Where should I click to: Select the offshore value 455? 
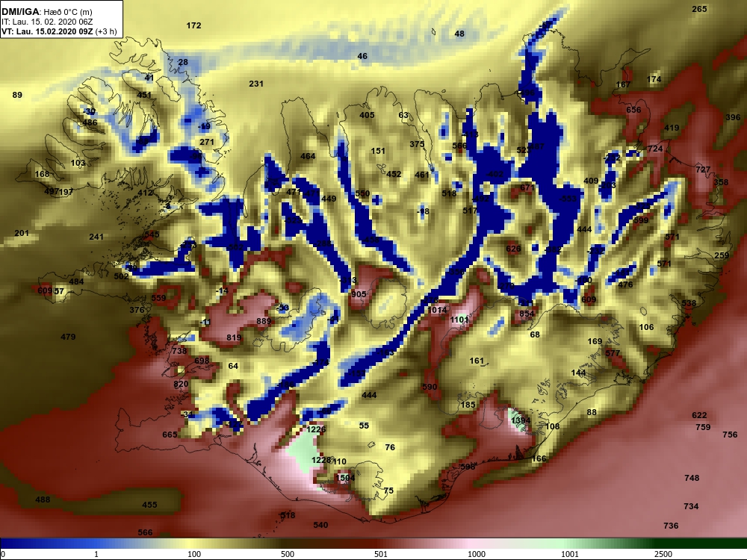149,505
